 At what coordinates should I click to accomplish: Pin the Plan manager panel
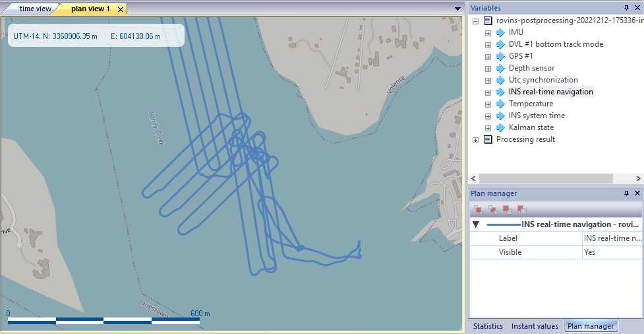pos(626,193)
